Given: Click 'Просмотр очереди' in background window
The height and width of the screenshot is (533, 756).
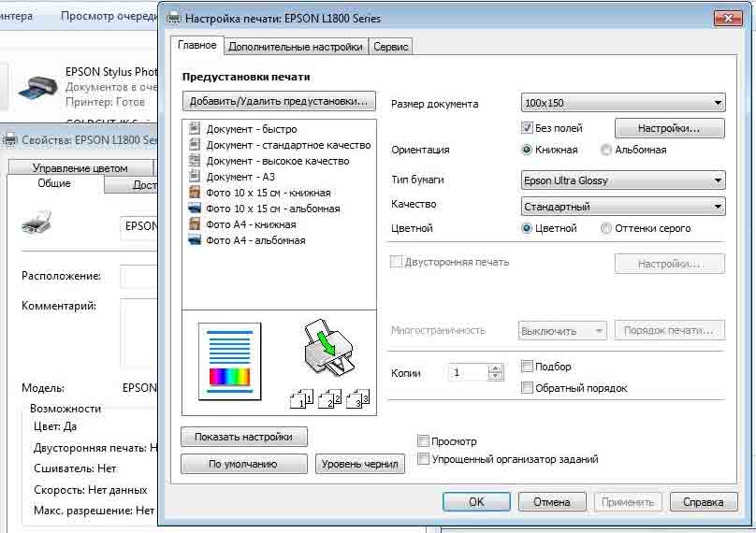Looking at the screenshot, I should 109,16.
